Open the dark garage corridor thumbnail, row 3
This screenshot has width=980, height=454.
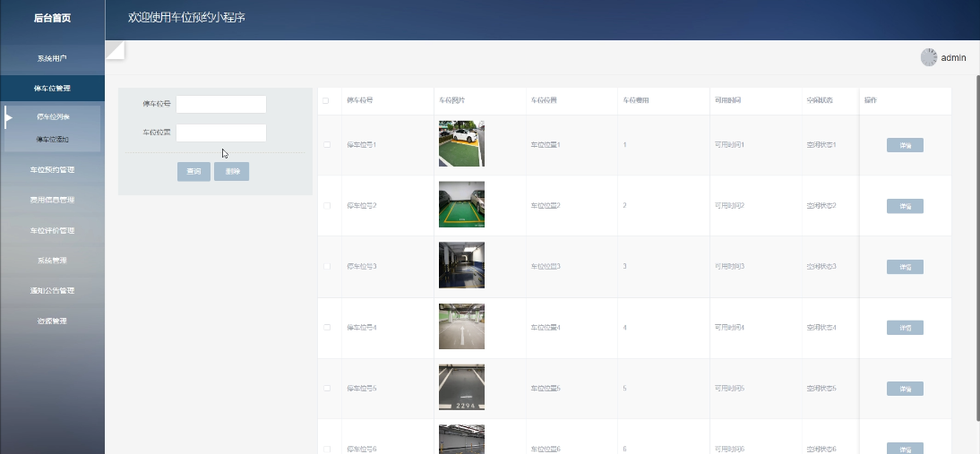pyautogui.click(x=462, y=265)
